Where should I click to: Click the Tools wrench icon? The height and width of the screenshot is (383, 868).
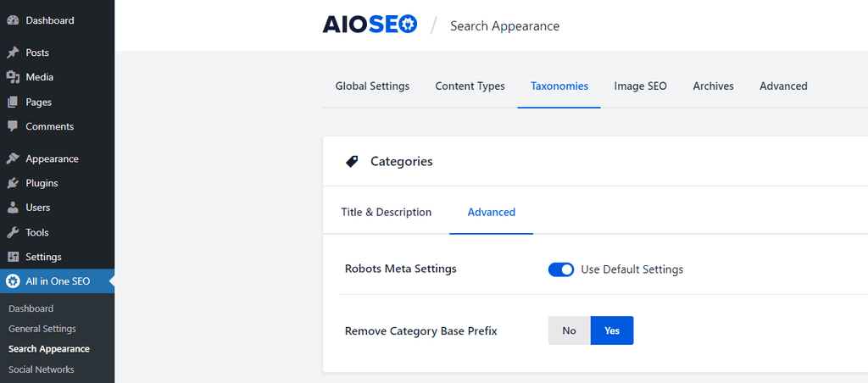[x=13, y=232]
